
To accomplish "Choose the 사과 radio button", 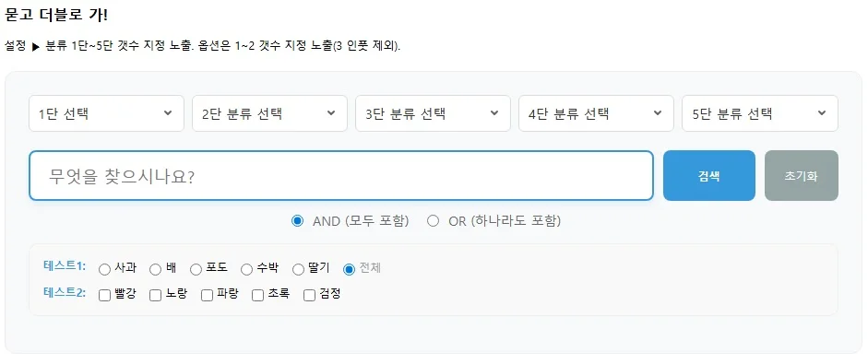I will point(104,269).
